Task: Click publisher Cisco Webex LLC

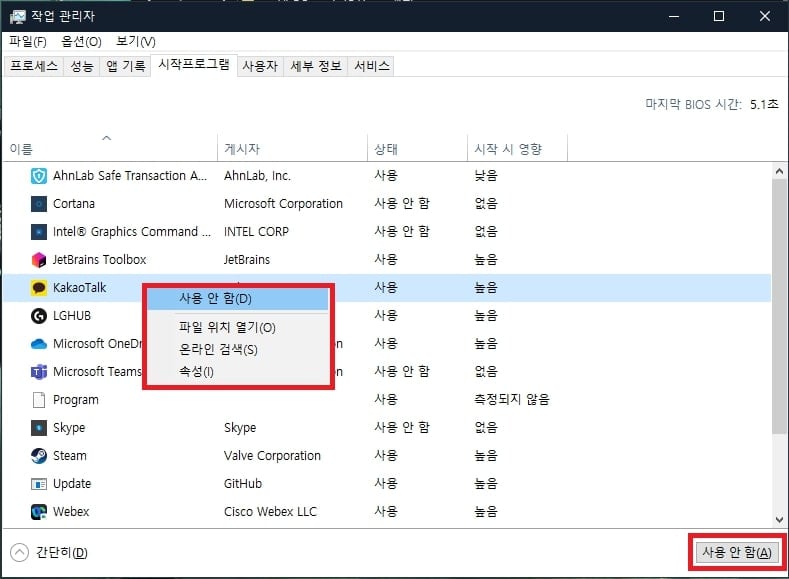Action: 270,512
